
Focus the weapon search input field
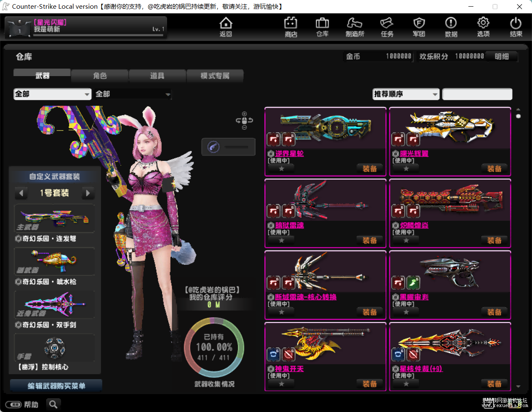pos(477,94)
